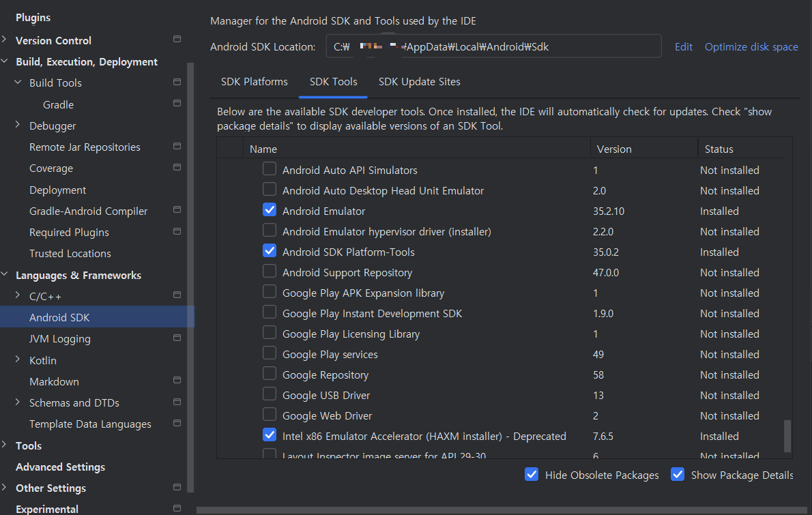Check Google USB Driver checkbox
This screenshot has width=812, height=515.
tap(270, 394)
